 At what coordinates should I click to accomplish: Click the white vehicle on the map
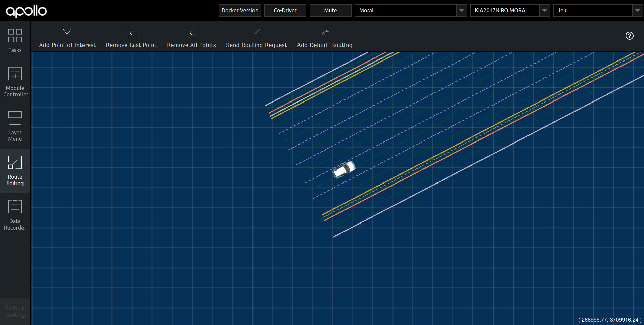tap(344, 169)
